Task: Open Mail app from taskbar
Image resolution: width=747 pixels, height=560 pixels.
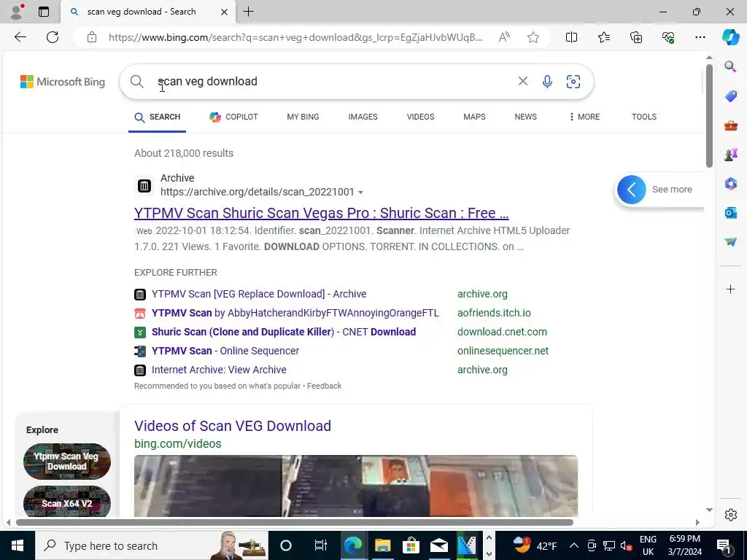Action: coord(438,545)
